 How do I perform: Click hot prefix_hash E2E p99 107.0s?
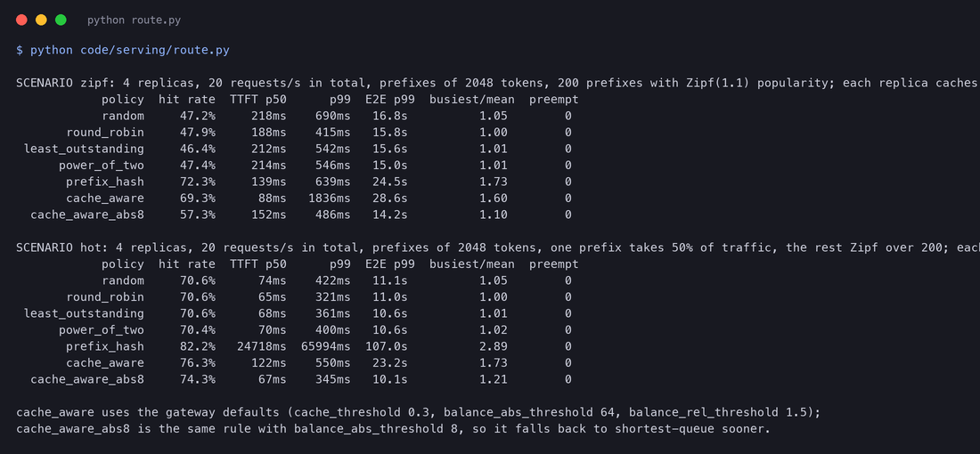click(387, 346)
